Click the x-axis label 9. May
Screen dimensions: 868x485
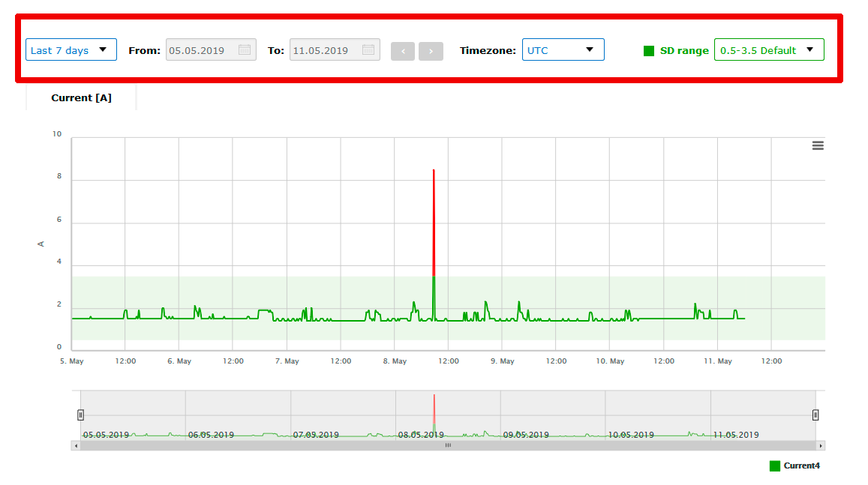[502, 361]
